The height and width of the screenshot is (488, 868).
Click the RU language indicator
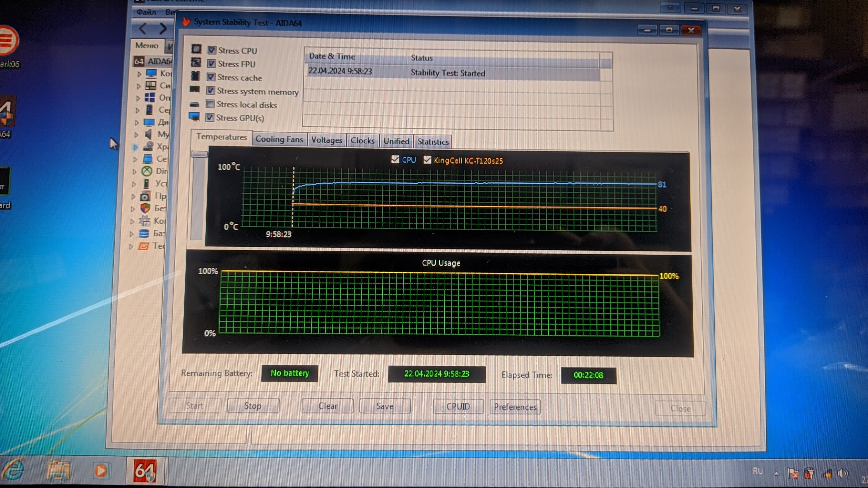pyautogui.click(x=758, y=471)
